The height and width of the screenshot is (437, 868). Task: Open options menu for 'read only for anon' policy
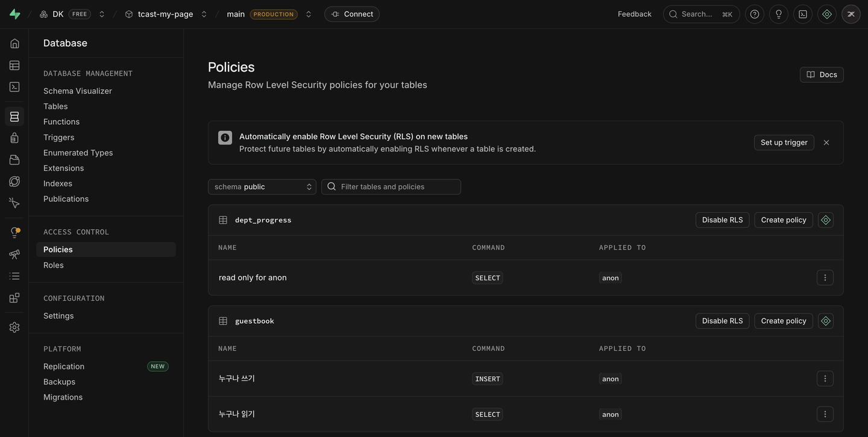pos(825,278)
